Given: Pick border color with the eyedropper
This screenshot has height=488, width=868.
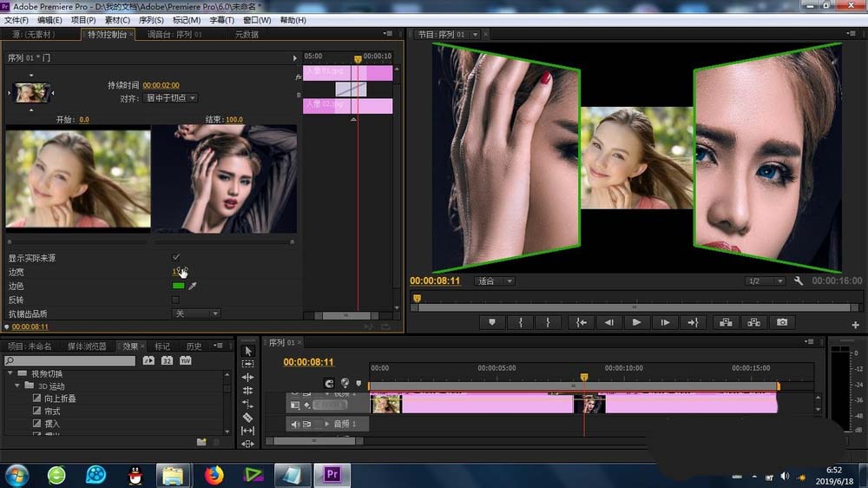Looking at the screenshot, I should pos(193,286).
